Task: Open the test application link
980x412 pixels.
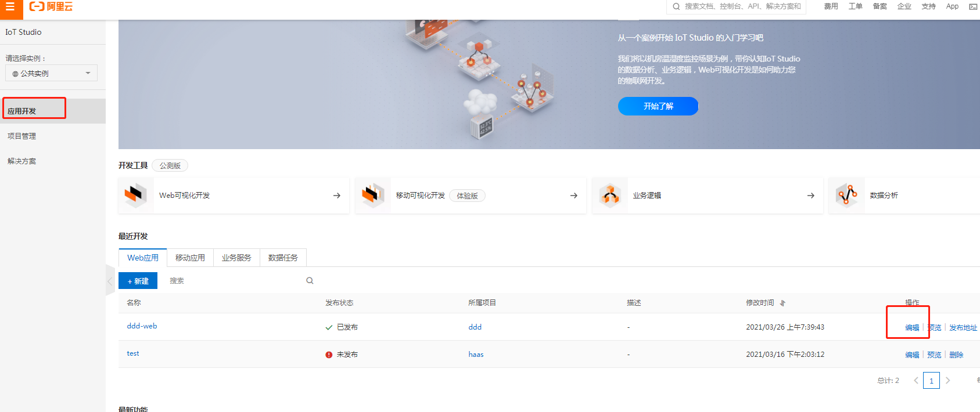Action: coord(133,353)
